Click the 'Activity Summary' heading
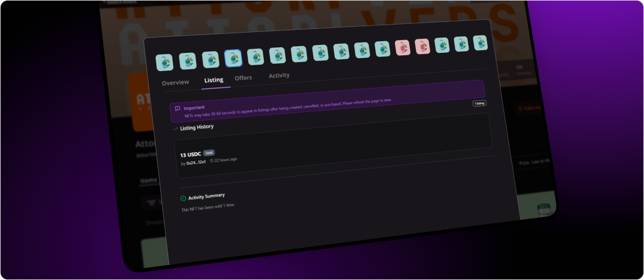The width and height of the screenshot is (644, 280). pyautogui.click(x=206, y=196)
